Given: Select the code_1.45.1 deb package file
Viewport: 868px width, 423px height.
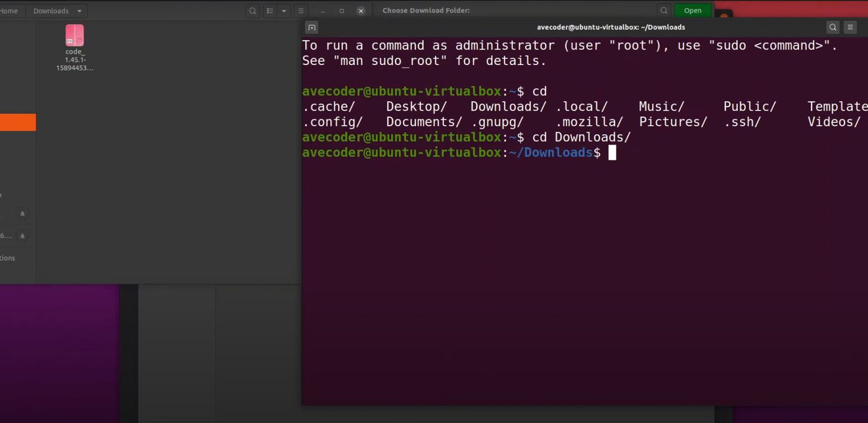Looking at the screenshot, I should click(75, 48).
